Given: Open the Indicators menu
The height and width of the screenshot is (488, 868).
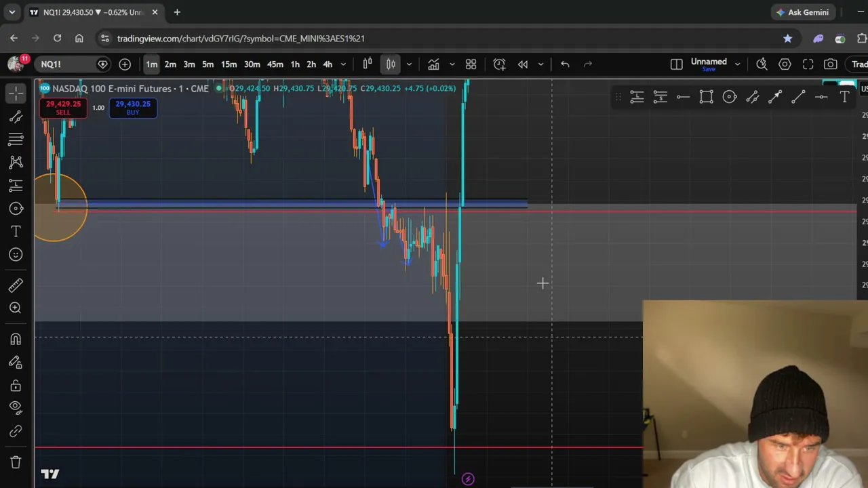Looking at the screenshot, I should point(433,64).
